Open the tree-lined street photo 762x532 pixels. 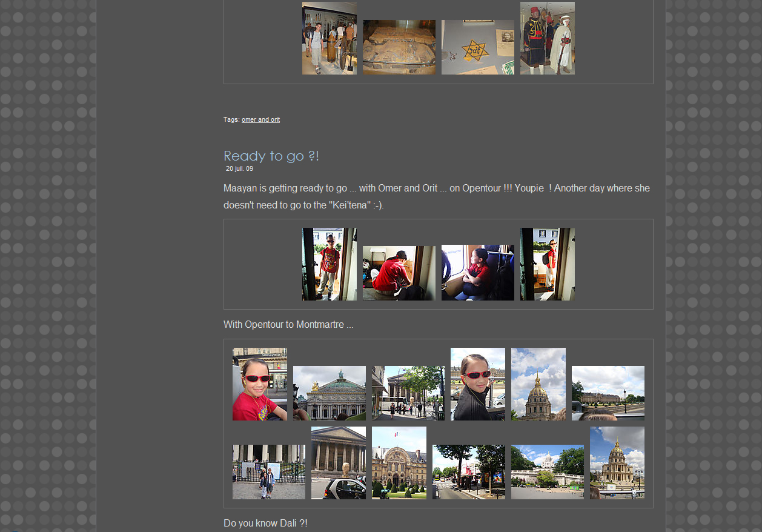pyautogui.click(x=468, y=471)
